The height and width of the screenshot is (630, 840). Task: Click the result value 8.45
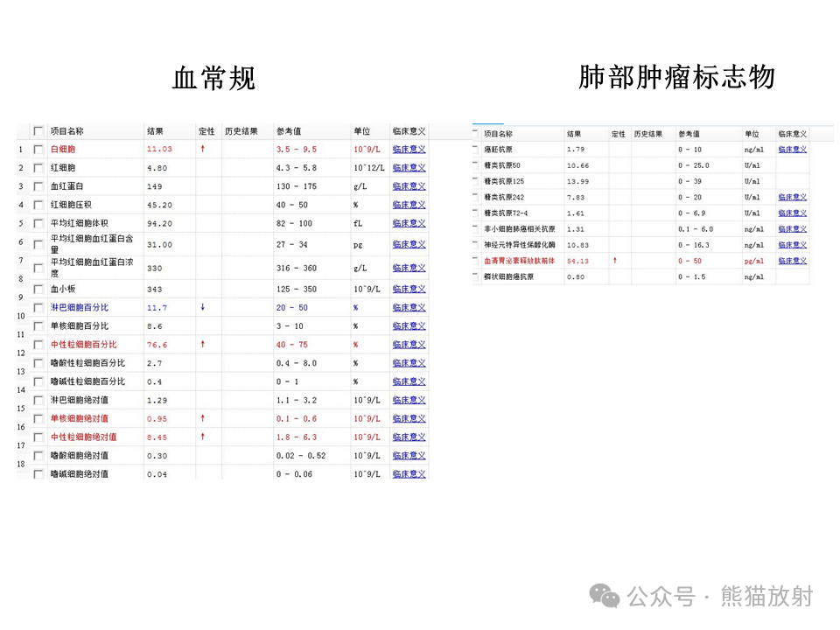pyautogui.click(x=157, y=437)
